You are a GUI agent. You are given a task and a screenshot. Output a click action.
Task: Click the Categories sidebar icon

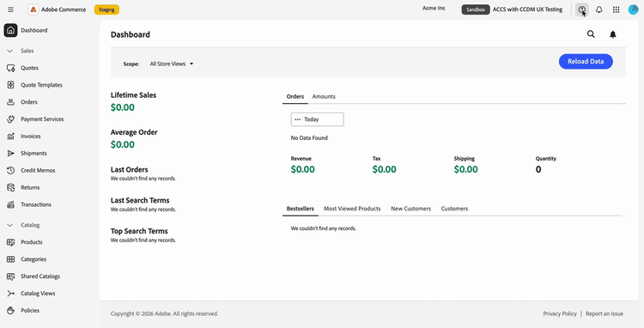[10, 259]
